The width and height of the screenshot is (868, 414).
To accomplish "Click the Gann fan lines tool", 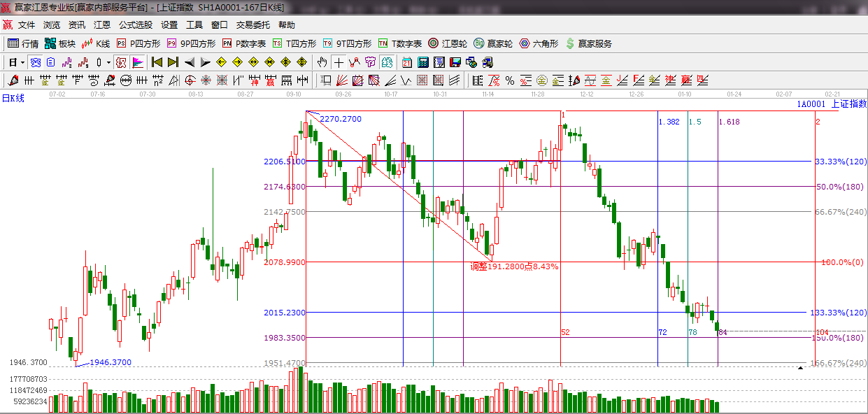I will click(343, 80).
